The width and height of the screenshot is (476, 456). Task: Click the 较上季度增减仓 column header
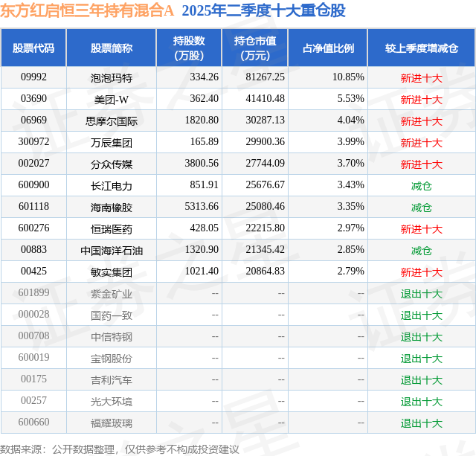[422, 48]
